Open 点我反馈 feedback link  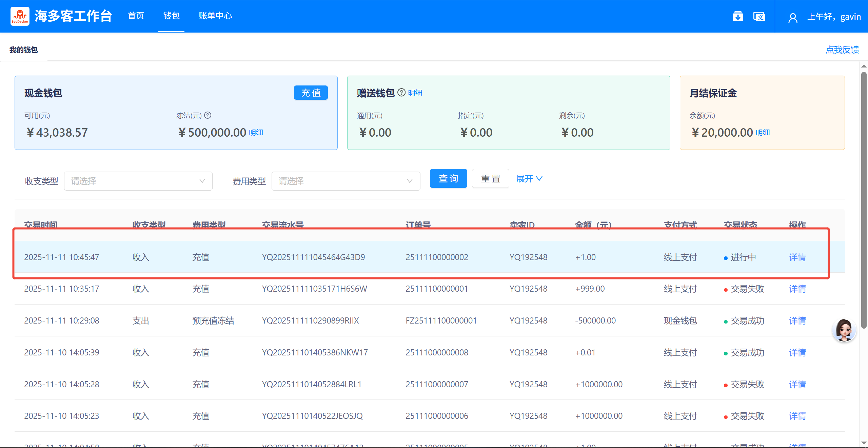(x=842, y=50)
